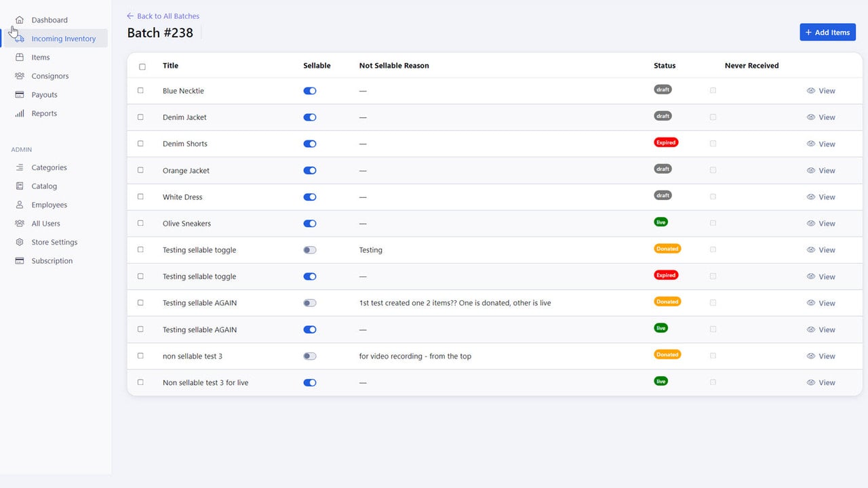The image size is (868, 488).
Task: Select the Olive Sneakers row checkbox
Action: point(141,223)
